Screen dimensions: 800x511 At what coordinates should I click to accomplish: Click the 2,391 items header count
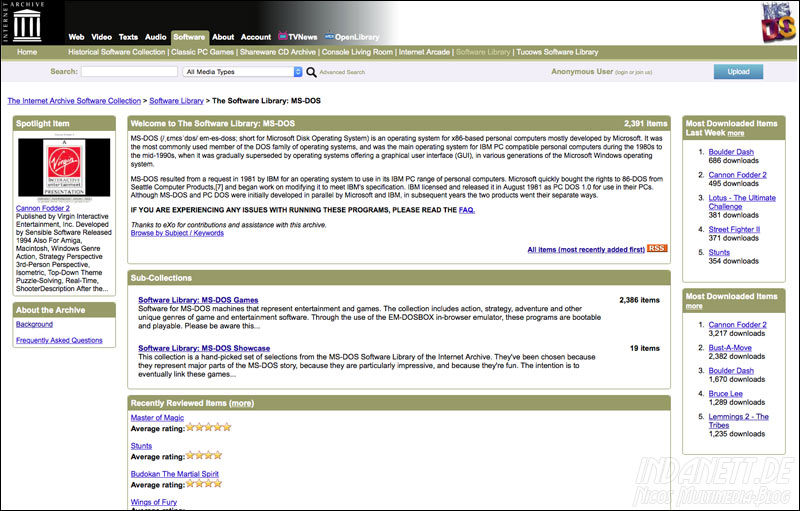tap(645, 123)
